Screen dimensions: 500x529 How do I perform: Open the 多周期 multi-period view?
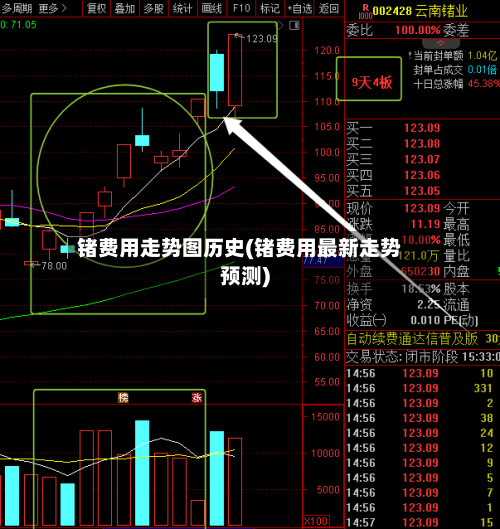coord(17,8)
